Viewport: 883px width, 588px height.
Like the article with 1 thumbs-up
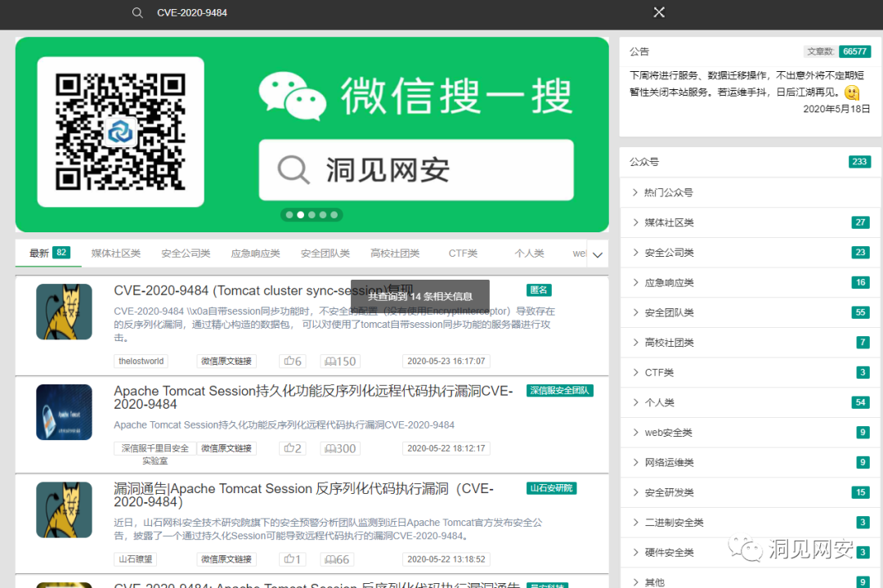pyautogui.click(x=293, y=559)
